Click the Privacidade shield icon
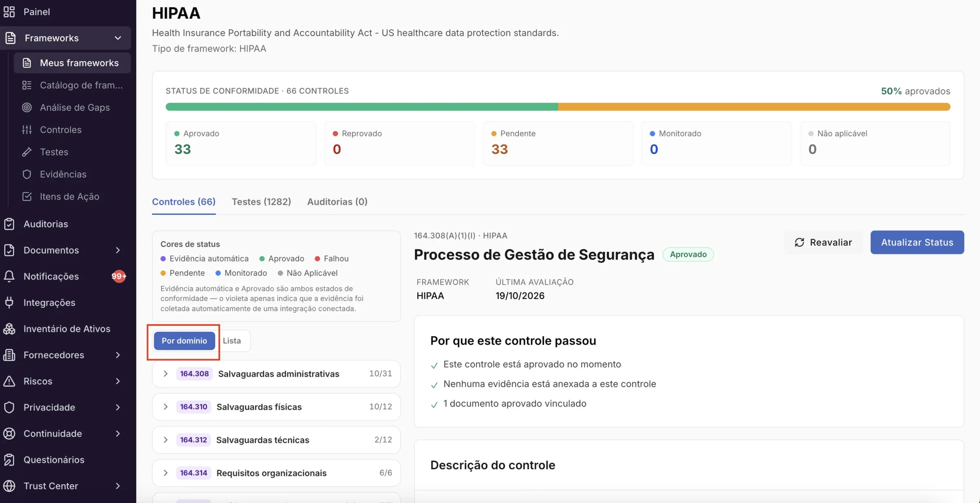Viewport: 980px width, 503px height. coord(9,407)
